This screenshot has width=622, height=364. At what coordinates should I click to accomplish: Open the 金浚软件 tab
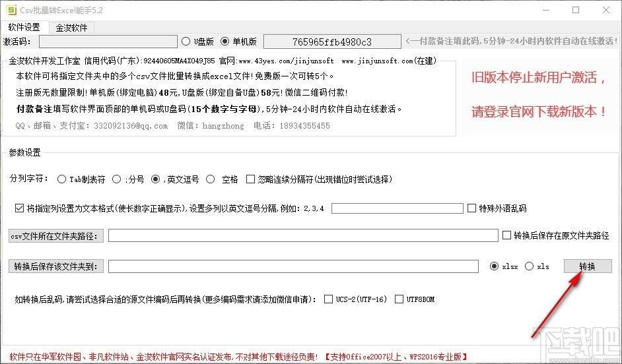coord(71,28)
